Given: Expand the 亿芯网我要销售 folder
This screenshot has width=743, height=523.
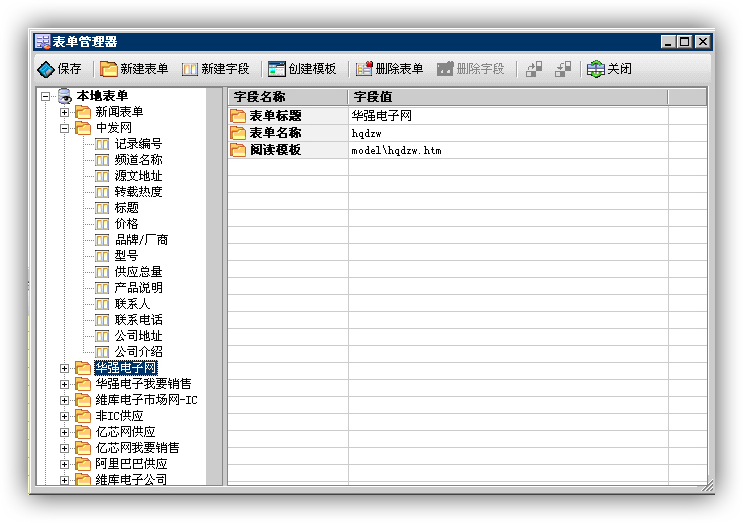Looking at the screenshot, I should (64, 448).
